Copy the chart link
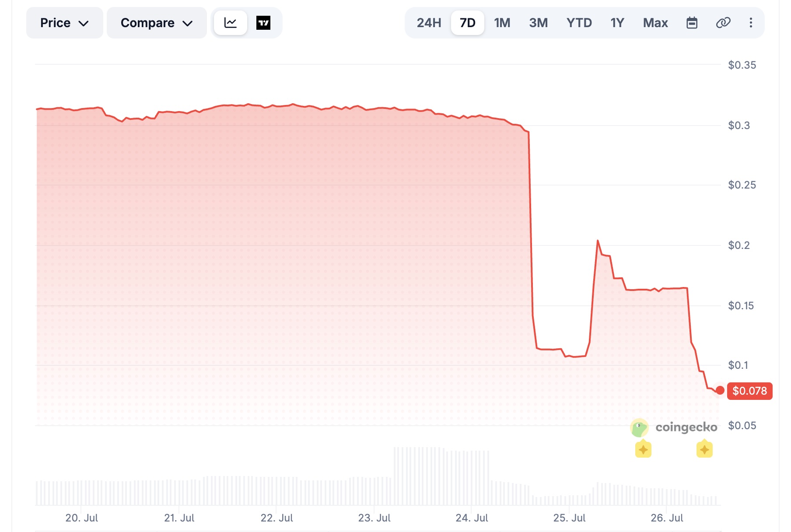The image size is (791, 532). click(x=723, y=23)
